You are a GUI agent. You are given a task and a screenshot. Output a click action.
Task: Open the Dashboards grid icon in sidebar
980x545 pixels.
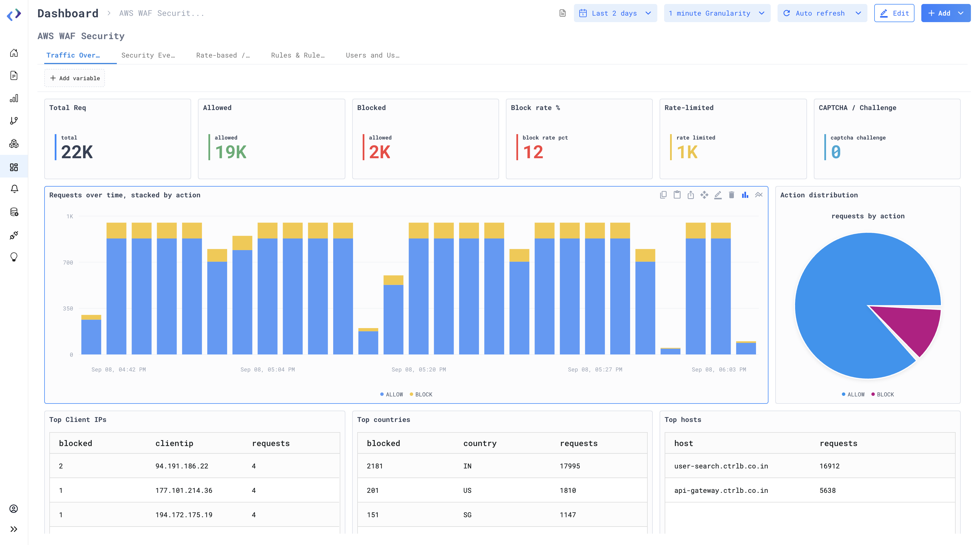[14, 167]
